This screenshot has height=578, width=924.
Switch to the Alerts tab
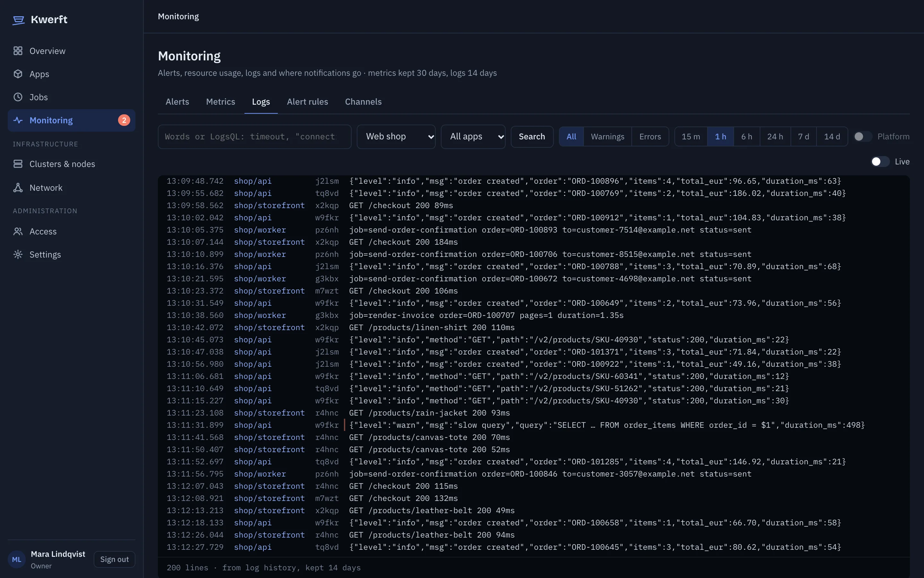[x=177, y=102]
